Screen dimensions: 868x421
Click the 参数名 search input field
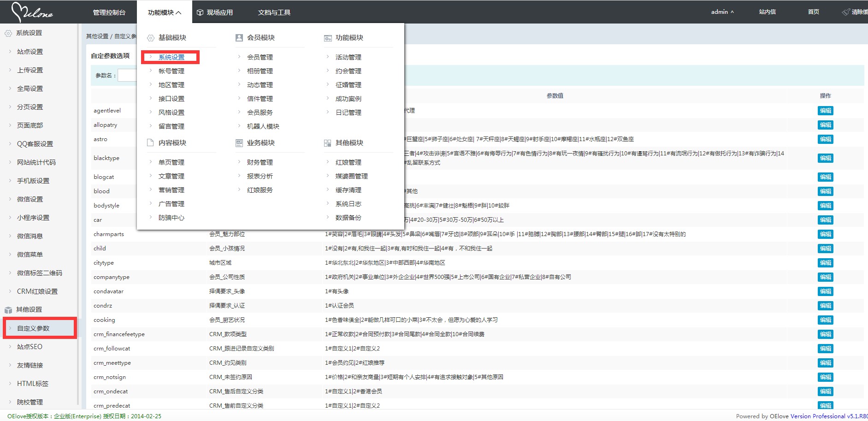pyautogui.click(x=127, y=75)
